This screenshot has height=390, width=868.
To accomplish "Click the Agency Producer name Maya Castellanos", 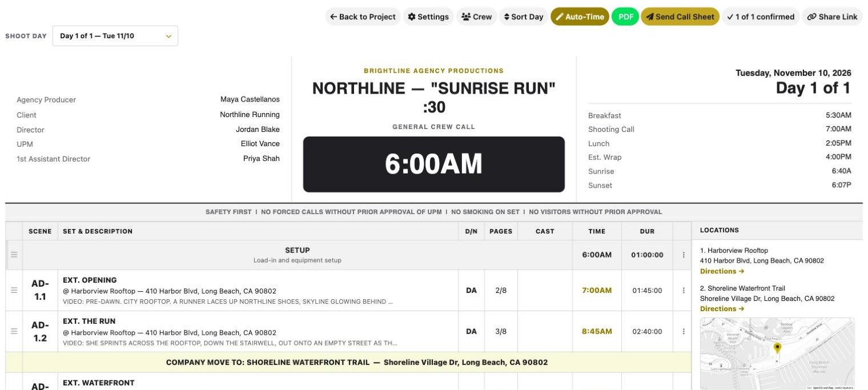I will [x=250, y=99].
